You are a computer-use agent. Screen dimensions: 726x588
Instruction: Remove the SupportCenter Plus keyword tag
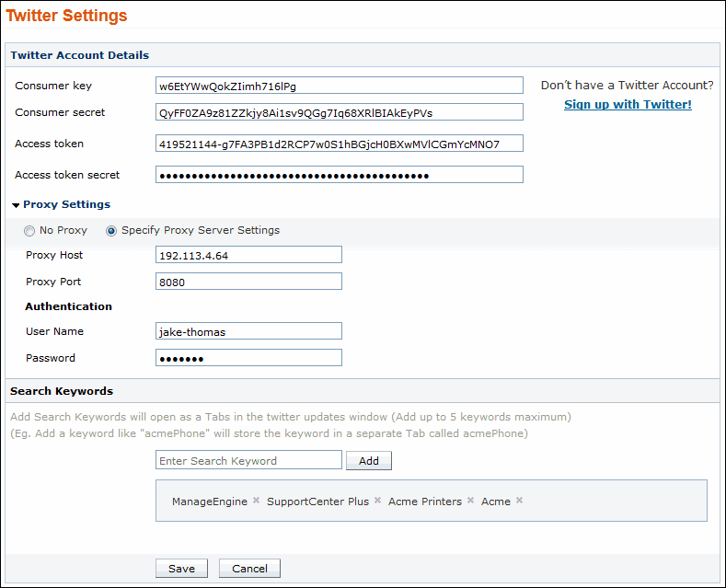point(377,501)
